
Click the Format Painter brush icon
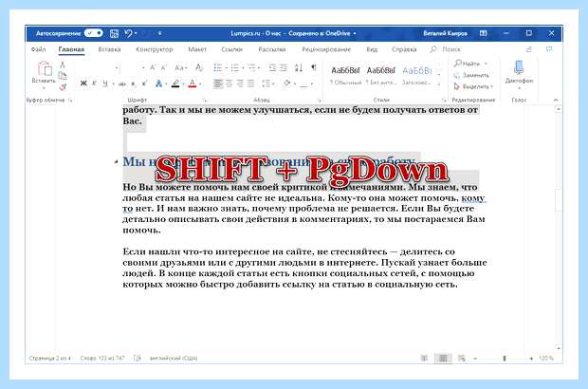tap(63, 87)
